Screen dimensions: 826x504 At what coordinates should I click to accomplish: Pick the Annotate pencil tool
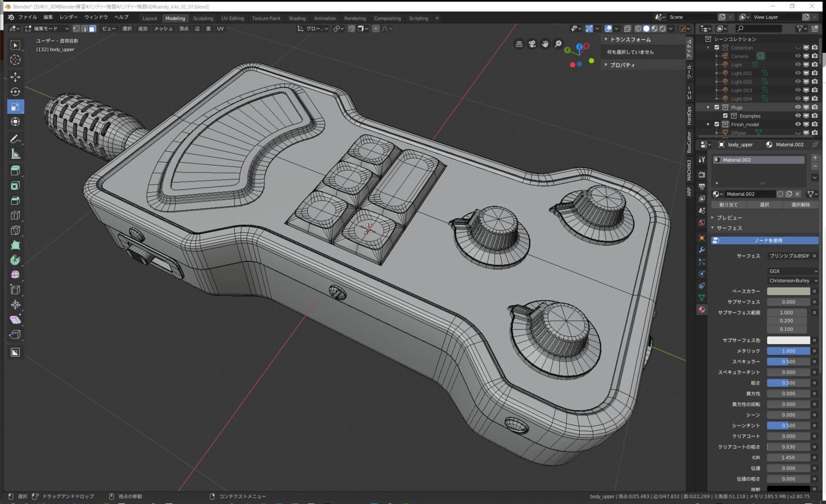(x=15, y=139)
